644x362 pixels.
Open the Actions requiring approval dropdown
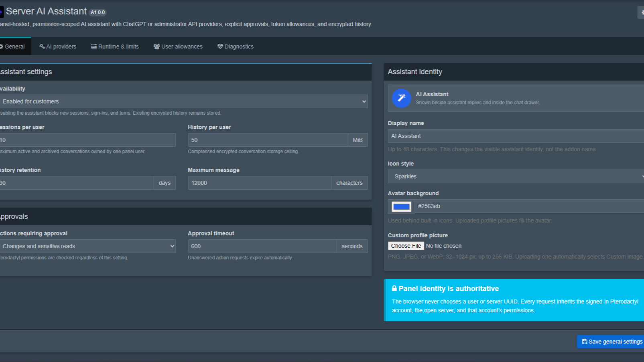click(88, 246)
